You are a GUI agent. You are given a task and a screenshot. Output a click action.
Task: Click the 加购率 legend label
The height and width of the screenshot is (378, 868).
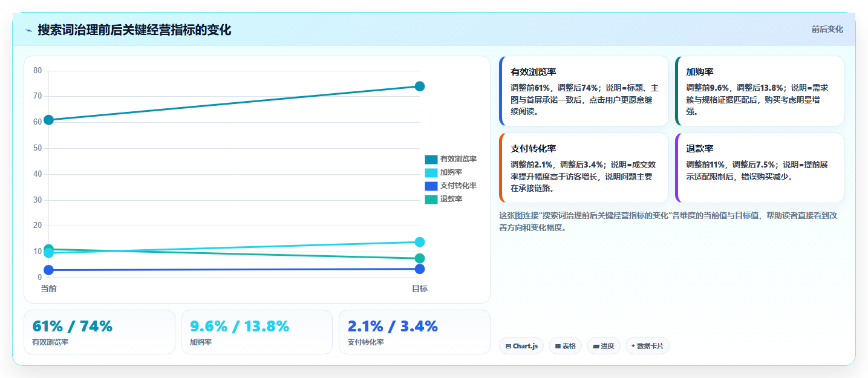click(x=451, y=172)
